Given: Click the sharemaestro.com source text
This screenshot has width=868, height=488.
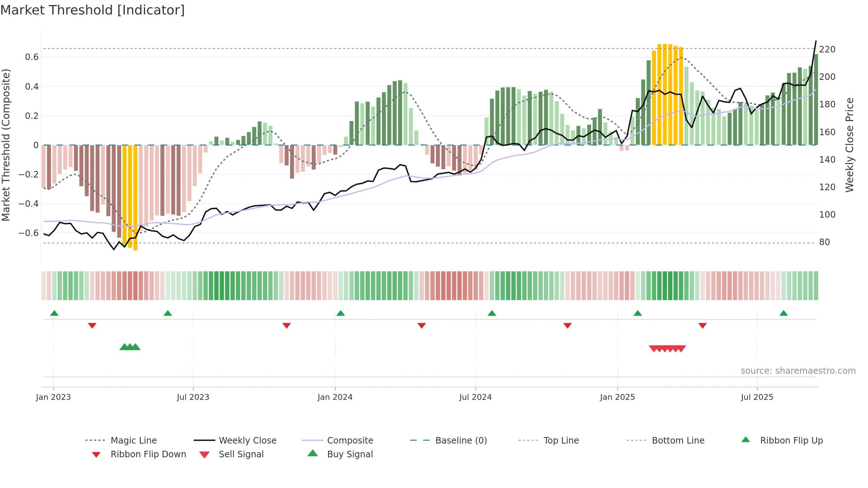Looking at the screenshot, I should [x=798, y=371].
